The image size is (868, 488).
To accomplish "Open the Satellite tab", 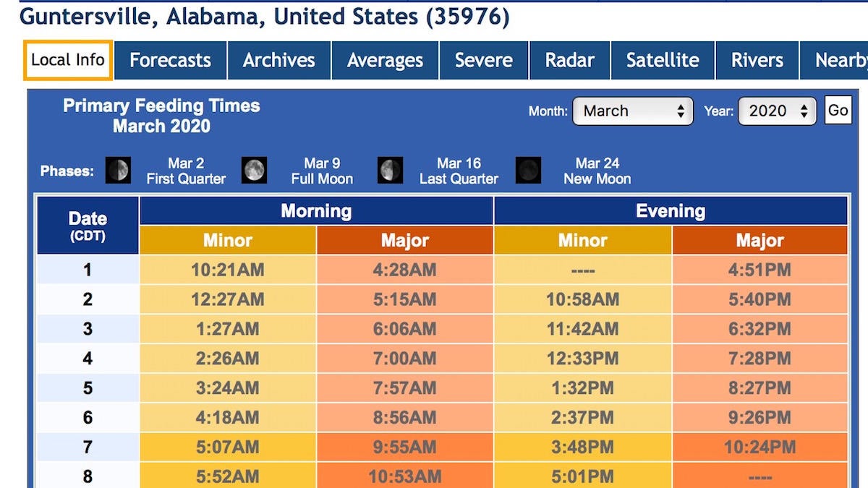I will [x=663, y=60].
